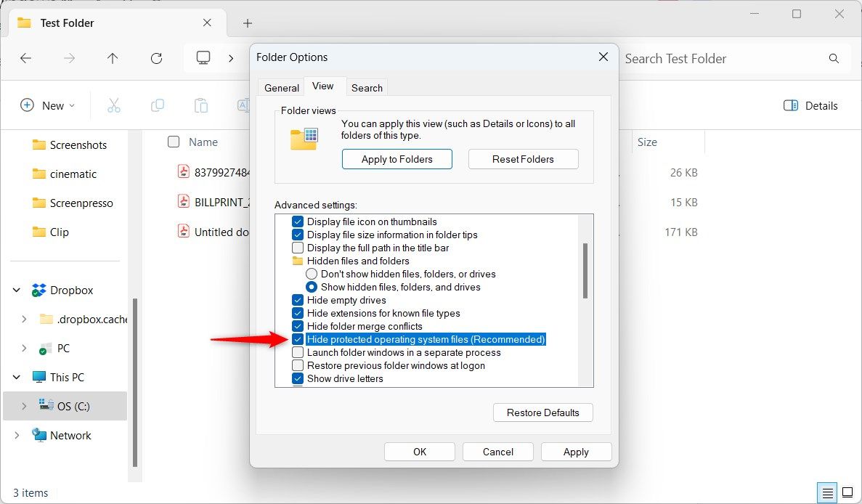
Task: Uncheck Hide protected operating system files
Action: 298,339
